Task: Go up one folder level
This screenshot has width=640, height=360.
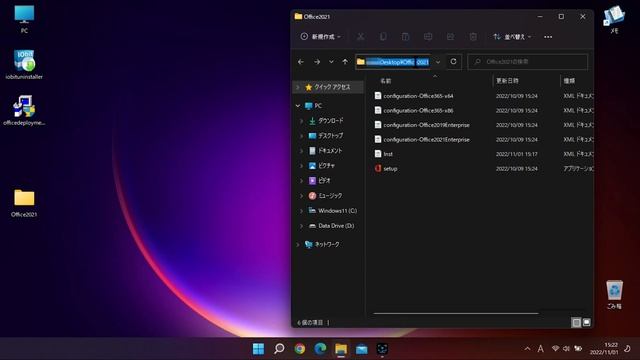Action: point(345,62)
